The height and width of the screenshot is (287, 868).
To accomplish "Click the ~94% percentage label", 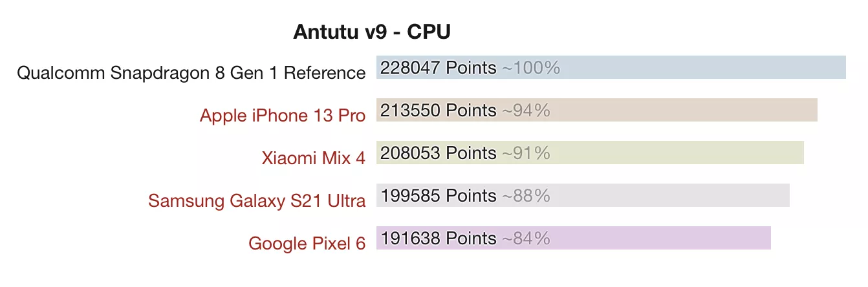I will [x=526, y=110].
